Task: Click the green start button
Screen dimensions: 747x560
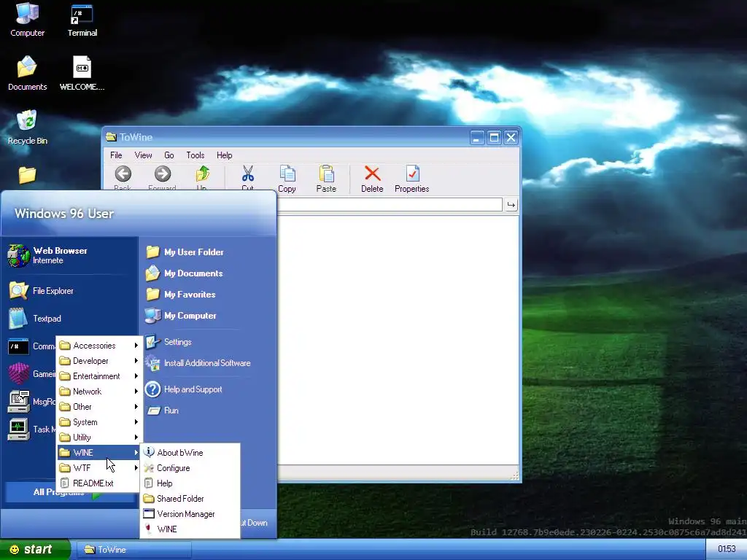Action: [x=35, y=550]
